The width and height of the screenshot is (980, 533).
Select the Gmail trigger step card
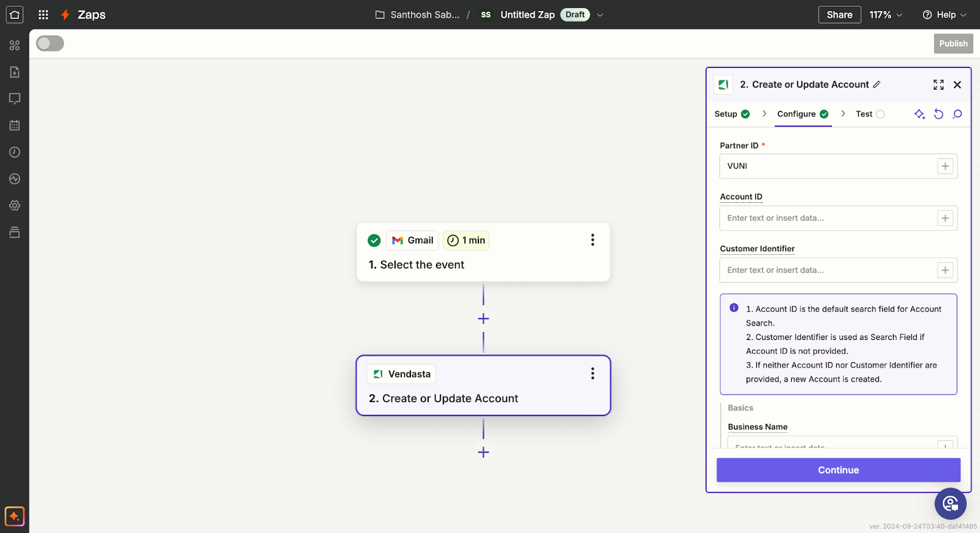[483, 252]
